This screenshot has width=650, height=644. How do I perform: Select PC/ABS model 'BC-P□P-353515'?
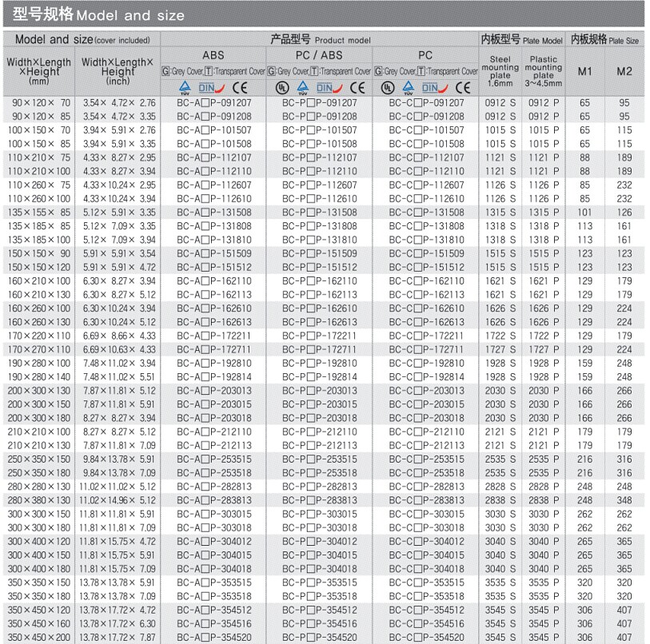(319, 582)
